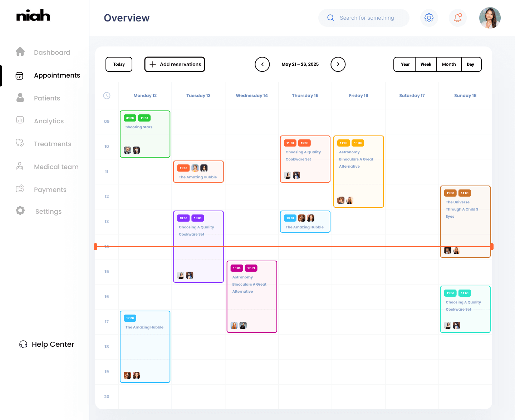Open Monday's The Amazing Hubble 17:00 appointment

145,347
